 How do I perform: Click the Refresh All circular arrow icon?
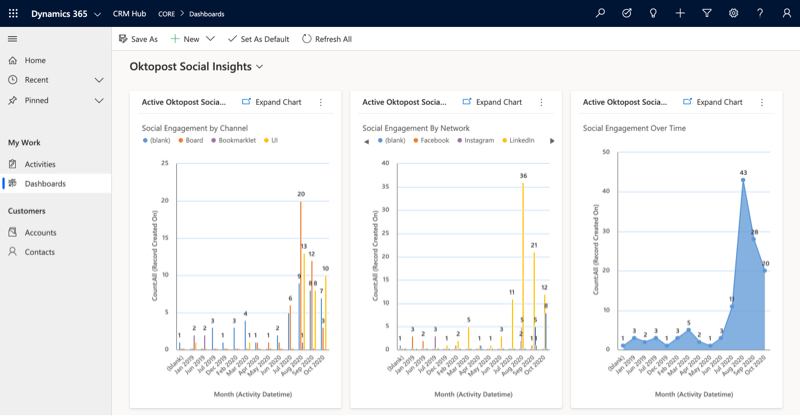pos(307,39)
